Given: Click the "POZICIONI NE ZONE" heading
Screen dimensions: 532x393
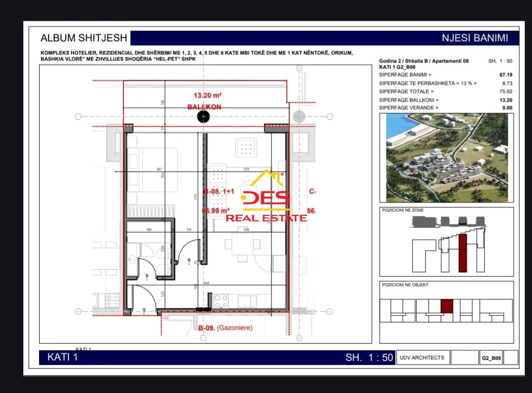Looking at the screenshot, I should click(x=403, y=210).
